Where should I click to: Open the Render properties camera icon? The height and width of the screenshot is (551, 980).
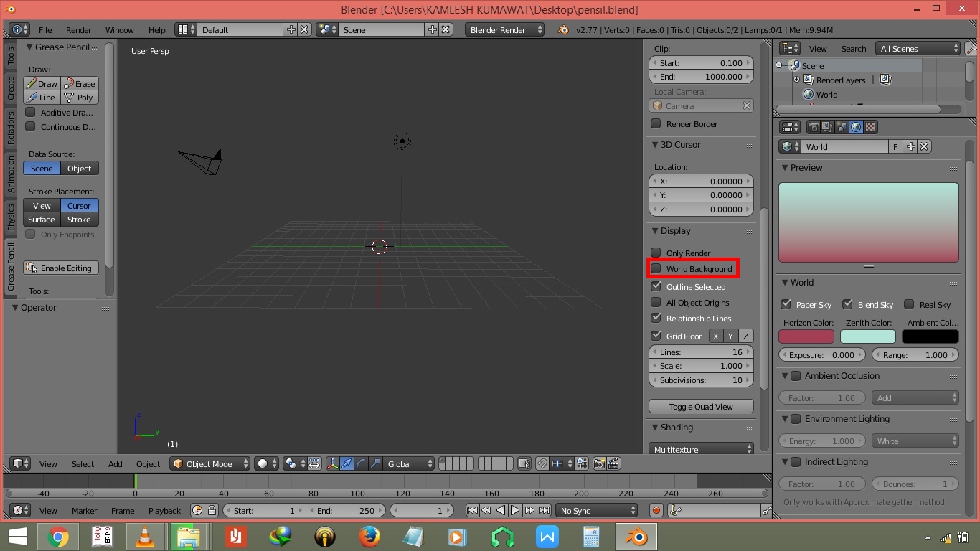click(x=813, y=127)
